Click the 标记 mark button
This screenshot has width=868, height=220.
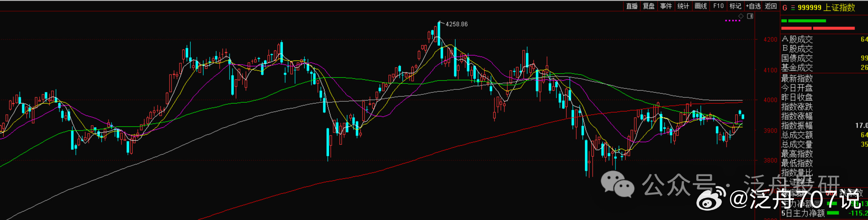click(735, 6)
